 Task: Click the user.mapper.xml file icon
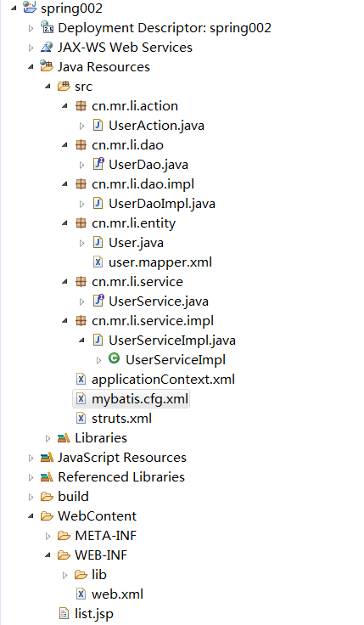point(98,262)
